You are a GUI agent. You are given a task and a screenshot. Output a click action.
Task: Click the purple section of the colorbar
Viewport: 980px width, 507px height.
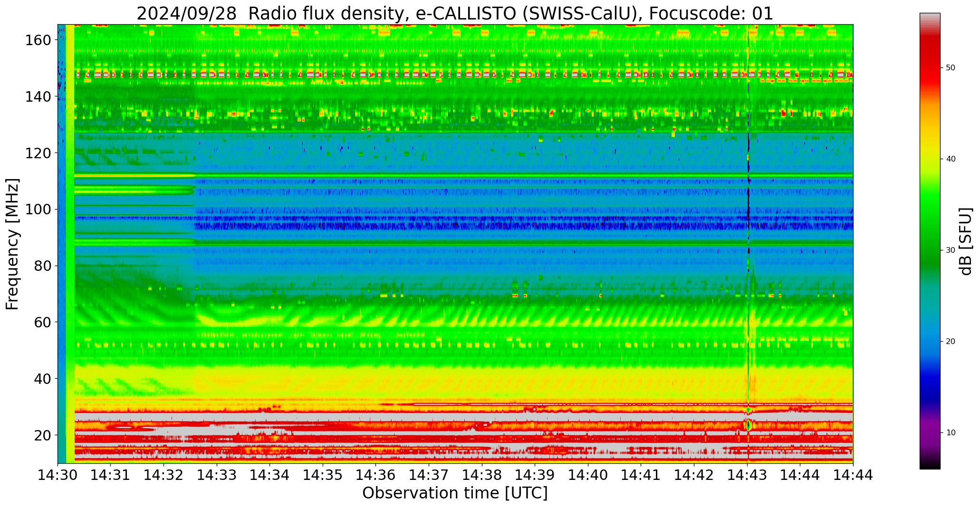tap(930, 428)
